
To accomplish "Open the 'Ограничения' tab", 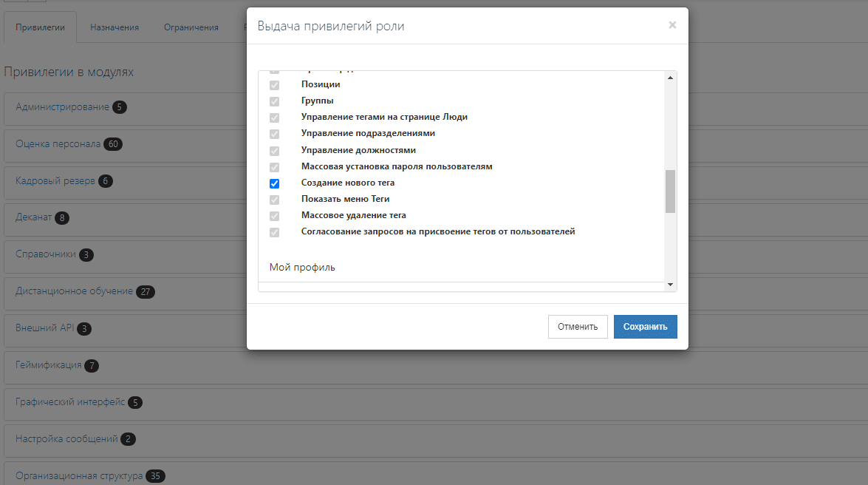I will (x=191, y=27).
